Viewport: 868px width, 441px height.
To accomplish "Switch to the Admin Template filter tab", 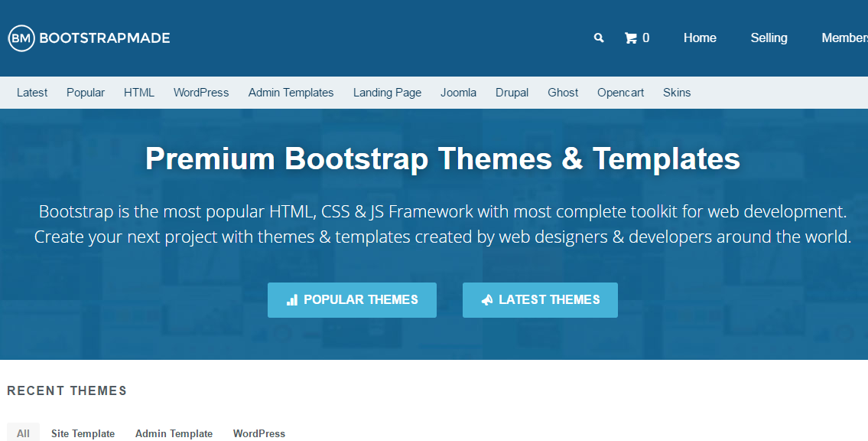I will point(174,433).
